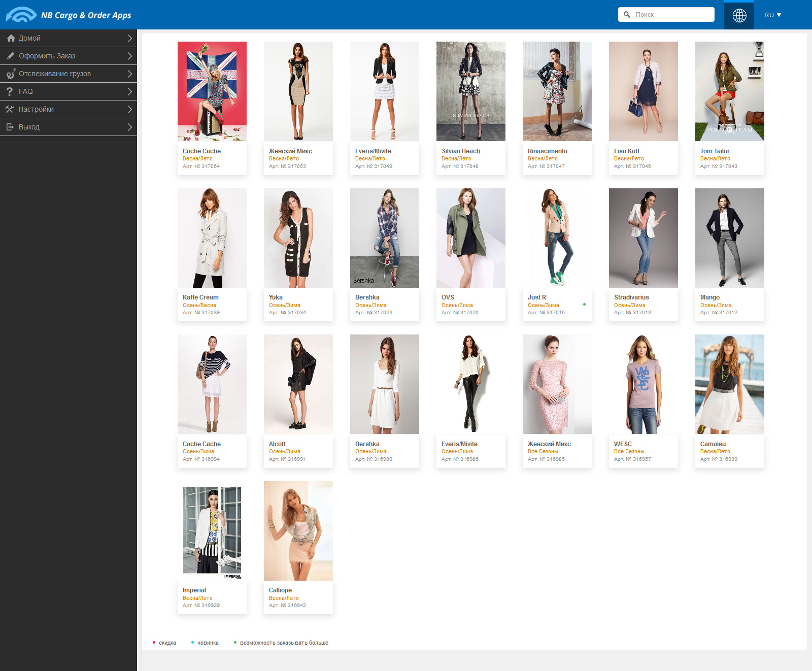Click the red скидка legend dot
812x671 pixels.
click(x=154, y=643)
